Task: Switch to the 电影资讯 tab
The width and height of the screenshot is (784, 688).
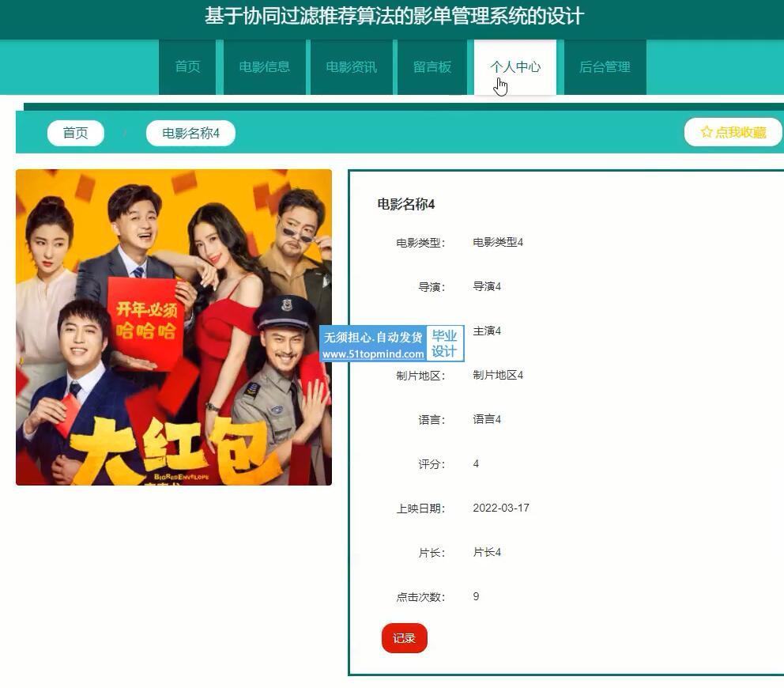Action: pyautogui.click(x=352, y=67)
